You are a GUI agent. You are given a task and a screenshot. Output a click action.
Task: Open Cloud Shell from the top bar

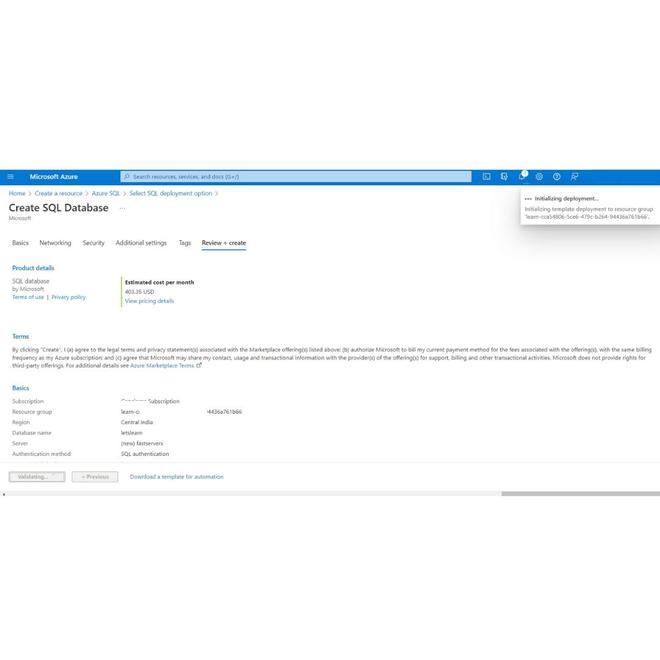click(486, 177)
